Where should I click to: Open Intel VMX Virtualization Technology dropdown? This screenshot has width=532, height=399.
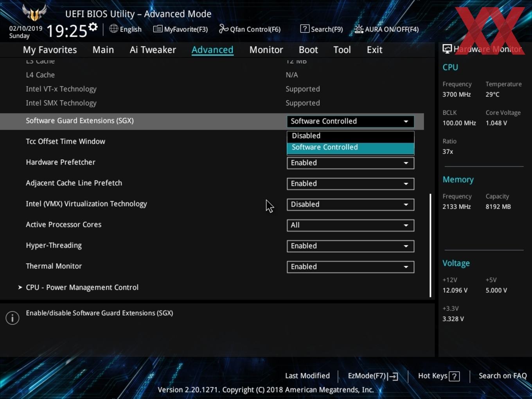(350, 204)
